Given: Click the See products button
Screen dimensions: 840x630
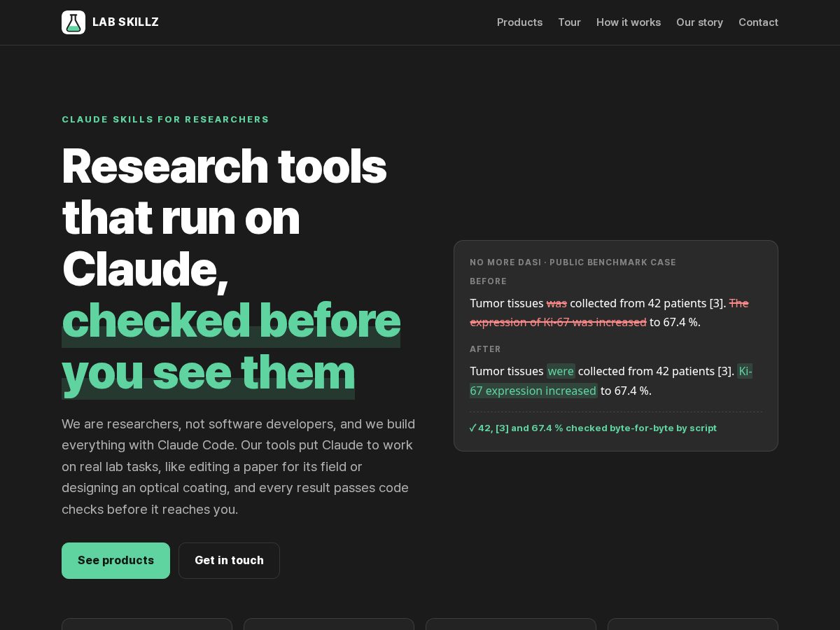Looking at the screenshot, I should [x=115, y=561].
